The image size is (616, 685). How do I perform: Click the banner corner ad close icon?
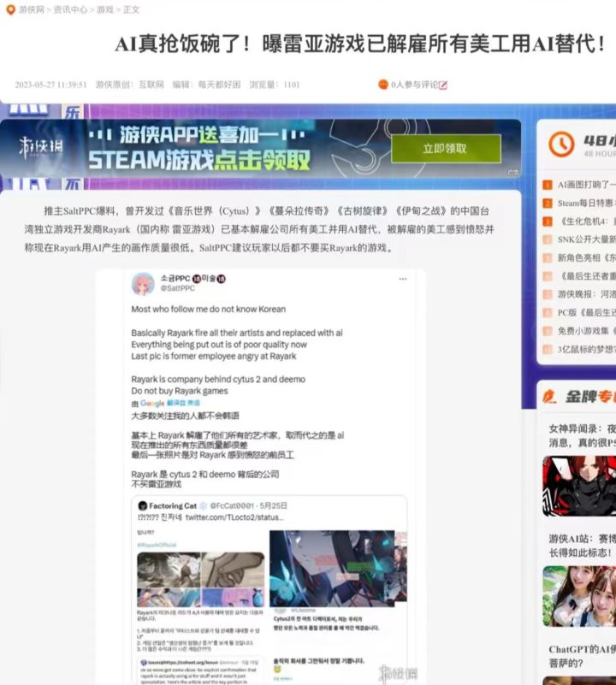click(513, 173)
